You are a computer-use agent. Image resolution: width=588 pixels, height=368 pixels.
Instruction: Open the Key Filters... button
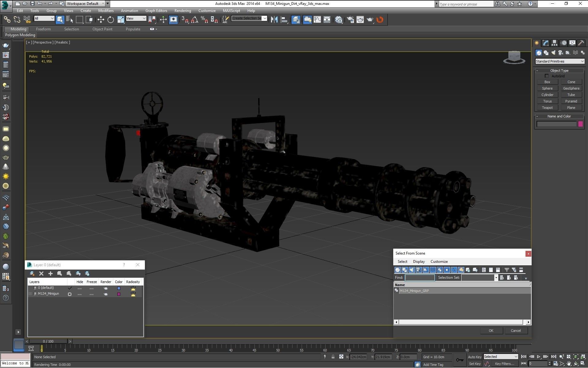tap(504, 364)
